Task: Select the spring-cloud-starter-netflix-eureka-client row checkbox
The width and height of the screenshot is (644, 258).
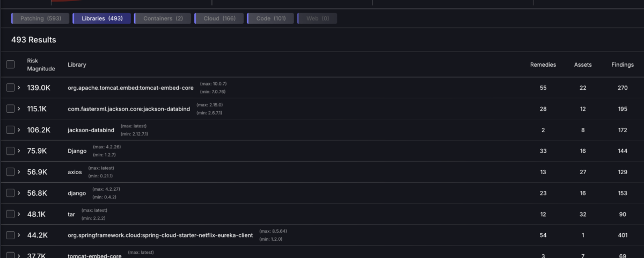Action: click(10, 235)
